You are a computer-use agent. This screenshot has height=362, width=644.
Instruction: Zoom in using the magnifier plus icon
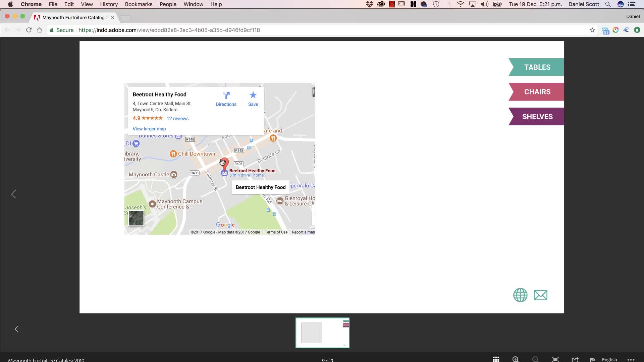(x=516, y=359)
